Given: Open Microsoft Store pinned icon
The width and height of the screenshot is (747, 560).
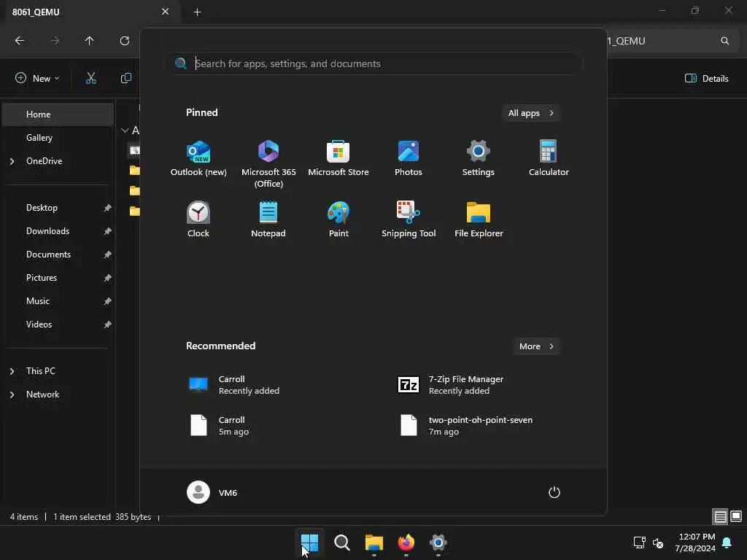Looking at the screenshot, I should [x=338, y=159].
